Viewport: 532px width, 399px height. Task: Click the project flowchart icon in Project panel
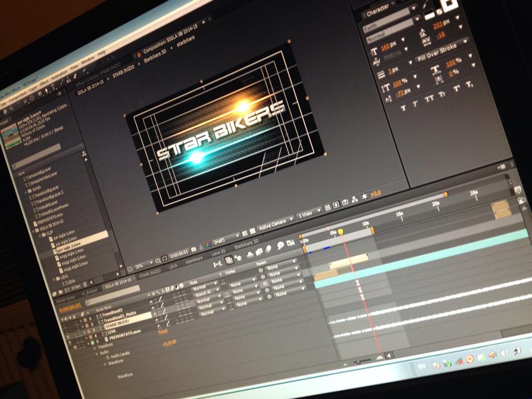84,155
